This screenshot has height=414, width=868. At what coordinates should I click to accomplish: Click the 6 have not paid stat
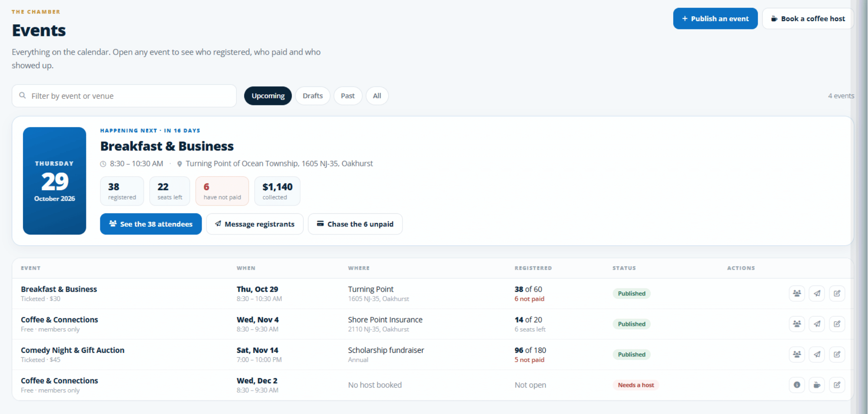222,191
